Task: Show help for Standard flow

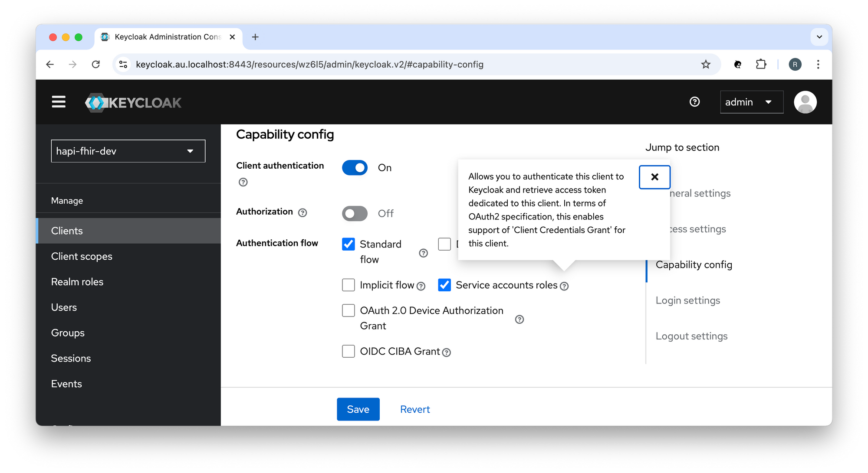Action: click(x=423, y=253)
